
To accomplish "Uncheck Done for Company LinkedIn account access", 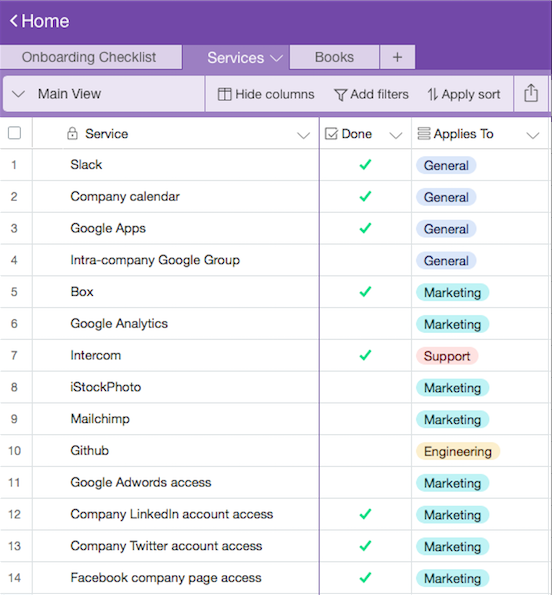I will coord(365,514).
